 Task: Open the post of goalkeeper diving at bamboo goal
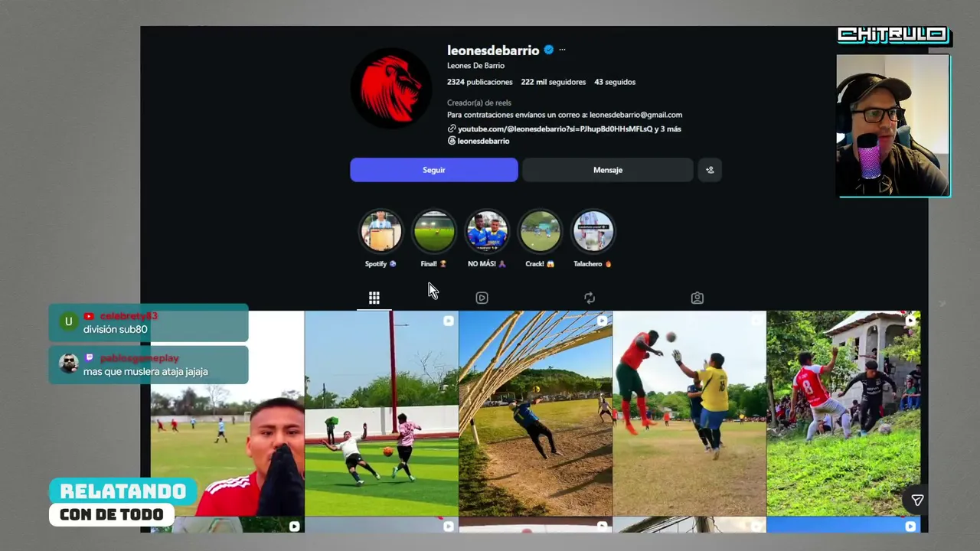tap(535, 413)
